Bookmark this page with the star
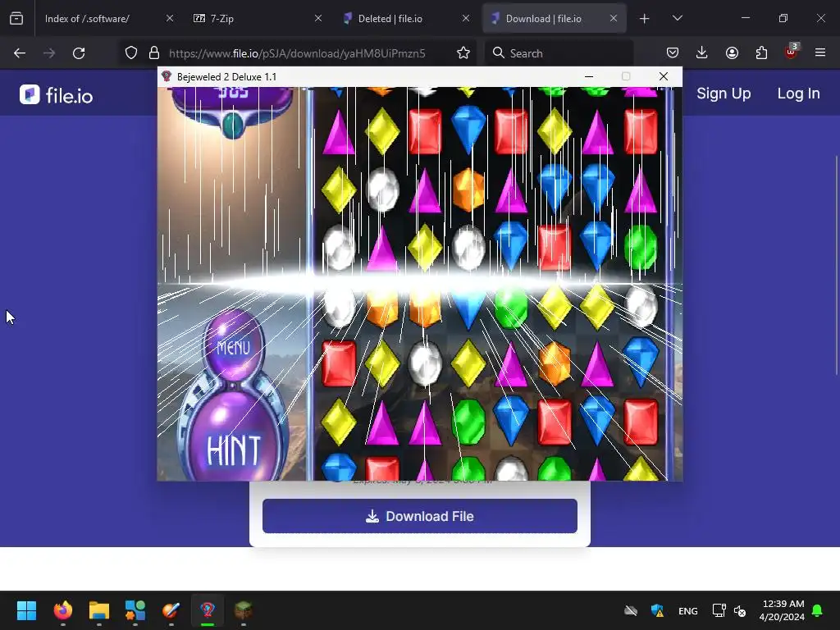The height and width of the screenshot is (630, 840). tap(463, 53)
